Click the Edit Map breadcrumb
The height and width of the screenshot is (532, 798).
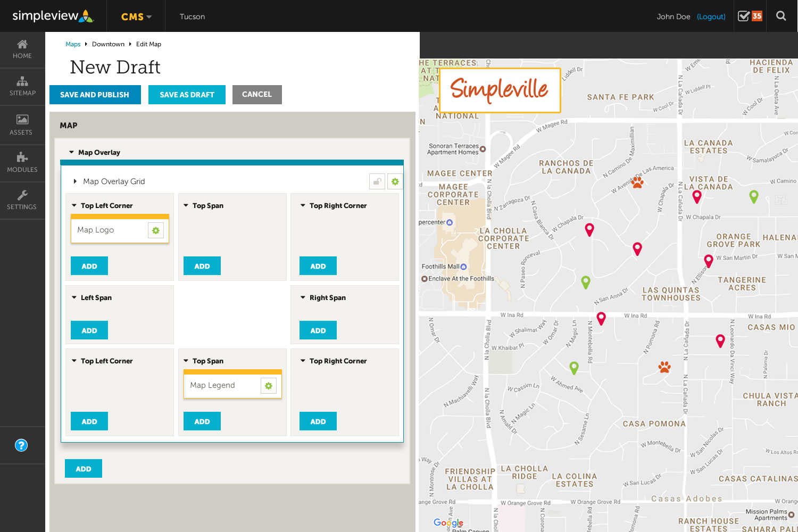(148, 44)
